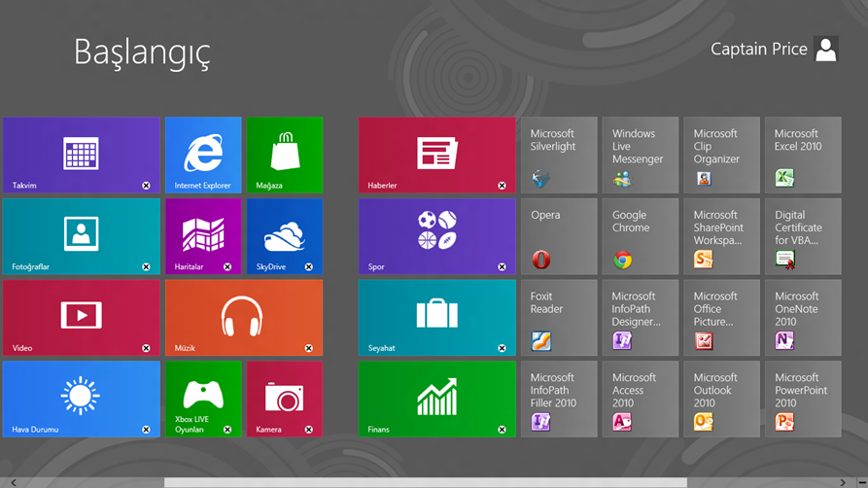Launch Microsoft PowerPoint 2010 tile
Viewport: 868px width, 488px height.
tap(803, 399)
